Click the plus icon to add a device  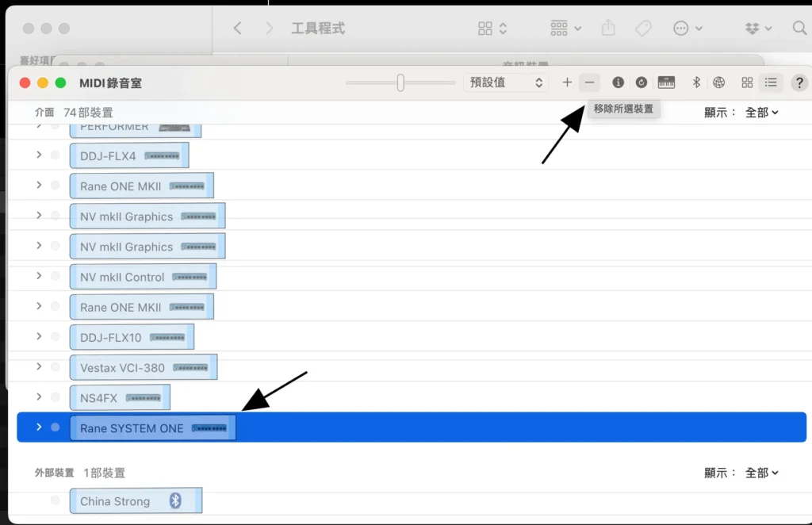coord(567,82)
